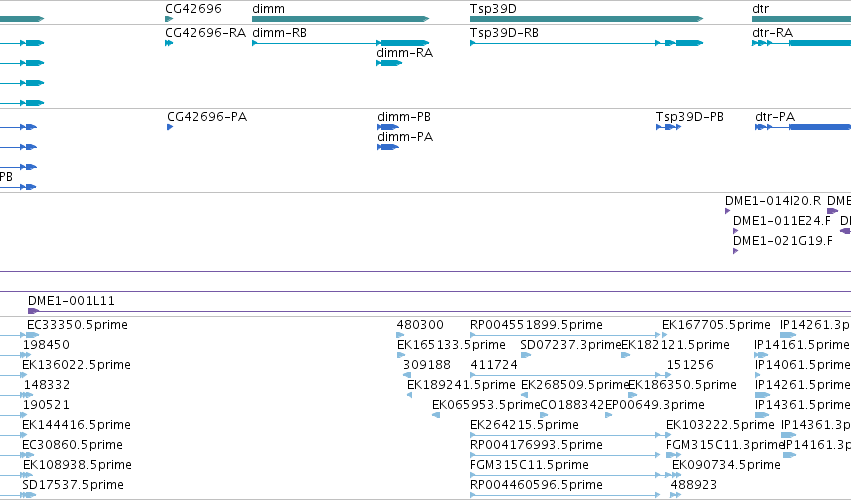Viewport: 851px width, 500px height.
Task: Click the EK268509.5prime EST label
Action: [x=575, y=385]
